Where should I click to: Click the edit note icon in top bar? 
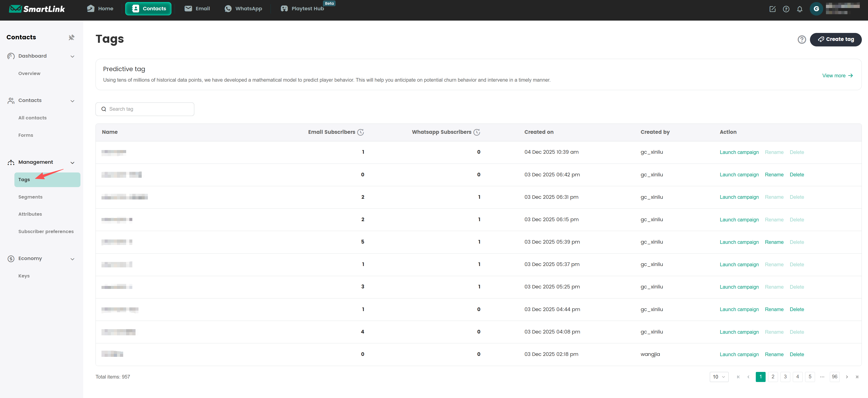pos(772,9)
